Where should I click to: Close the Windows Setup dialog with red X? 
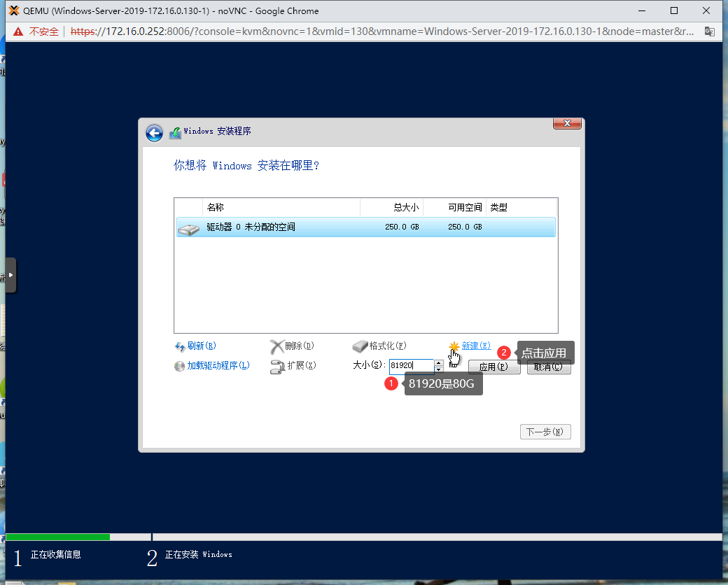click(567, 123)
